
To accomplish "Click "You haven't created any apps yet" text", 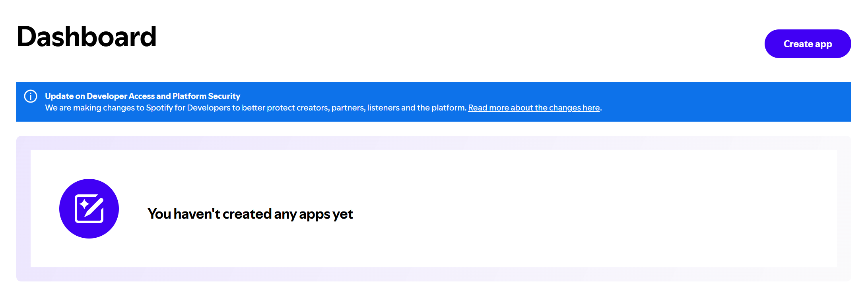I will pyautogui.click(x=250, y=214).
